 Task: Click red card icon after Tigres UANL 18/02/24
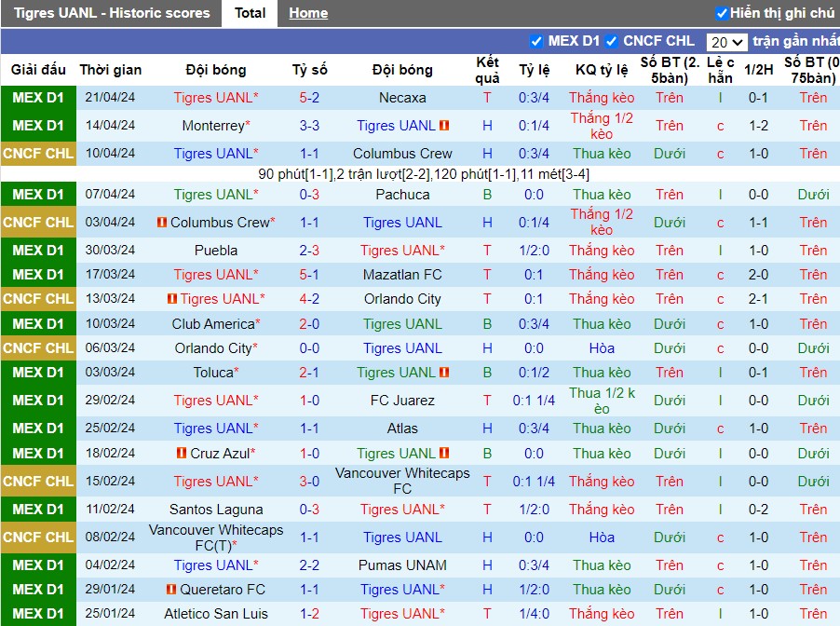click(x=444, y=453)
